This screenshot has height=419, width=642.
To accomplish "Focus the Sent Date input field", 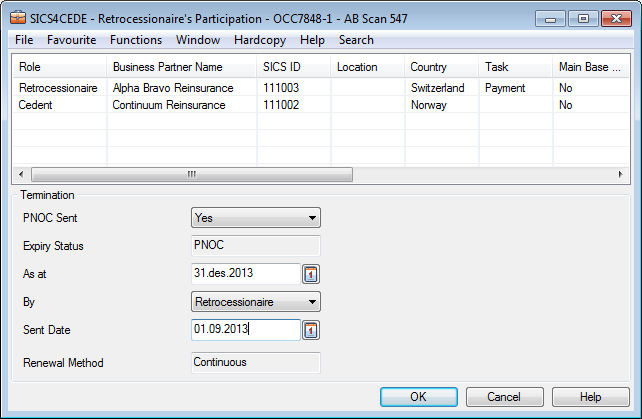I will pyautogui.click(x=246, y=330).
